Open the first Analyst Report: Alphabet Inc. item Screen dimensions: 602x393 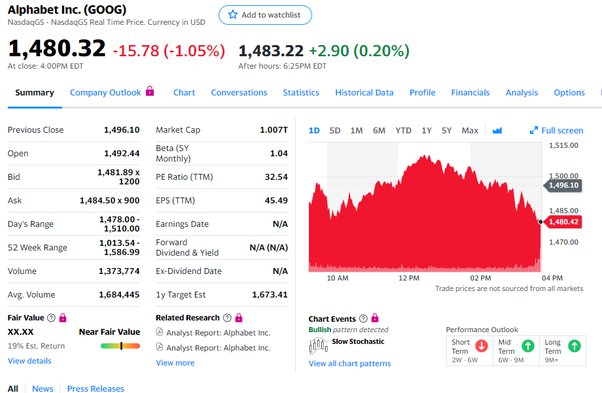[213, 333]
